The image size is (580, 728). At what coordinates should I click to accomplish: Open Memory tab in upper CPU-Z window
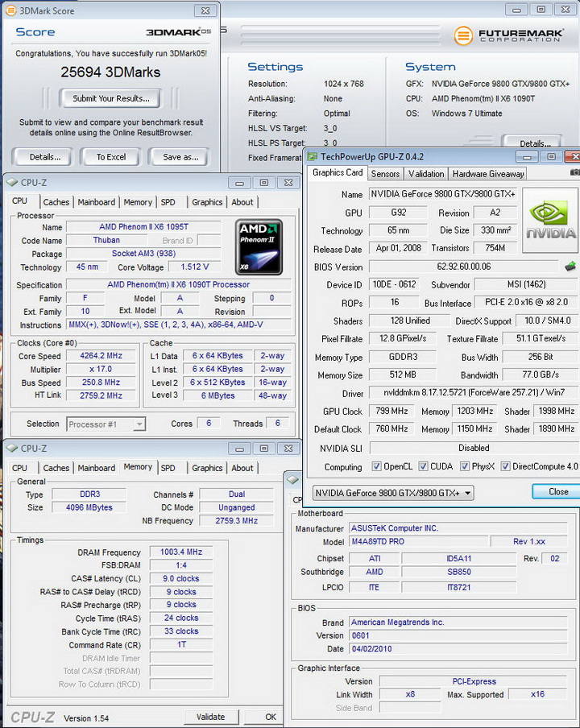138,202
